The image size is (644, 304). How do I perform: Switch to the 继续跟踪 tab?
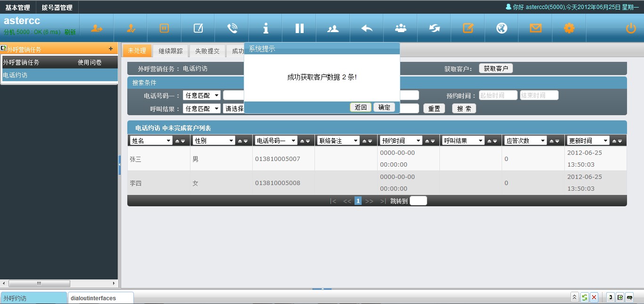click(x=171, y=51)
